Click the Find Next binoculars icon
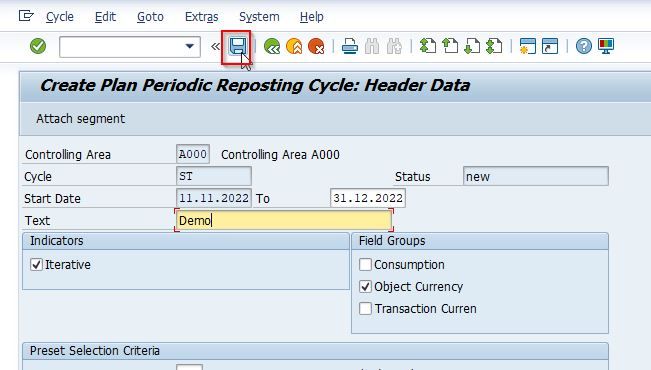This screenshot has height=370, width=651. [394, 46]
